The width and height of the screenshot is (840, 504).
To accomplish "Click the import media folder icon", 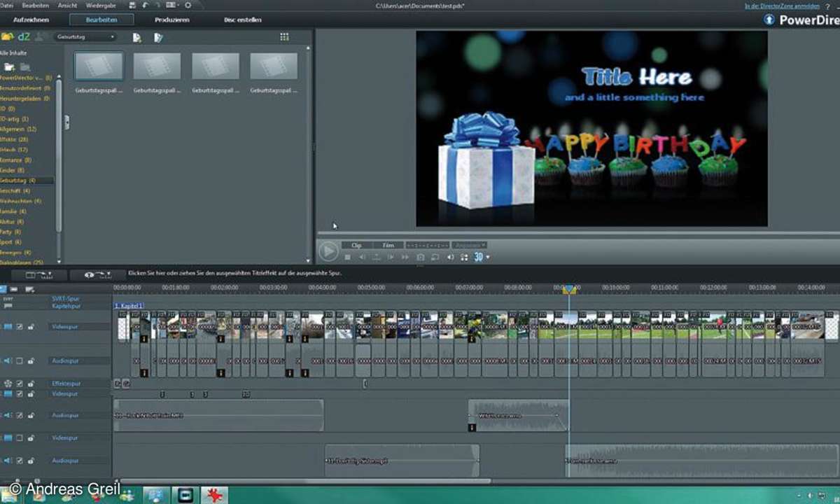I will (8, 36).
